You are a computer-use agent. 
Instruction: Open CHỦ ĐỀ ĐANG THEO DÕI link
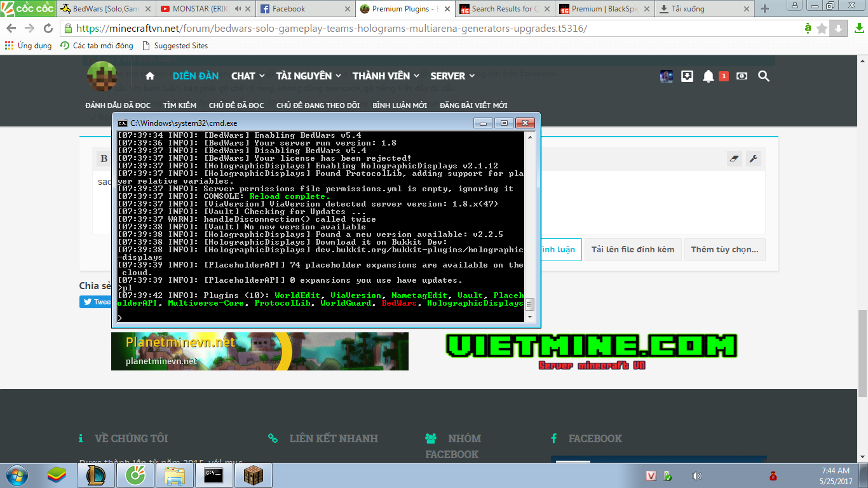(318, 105)
